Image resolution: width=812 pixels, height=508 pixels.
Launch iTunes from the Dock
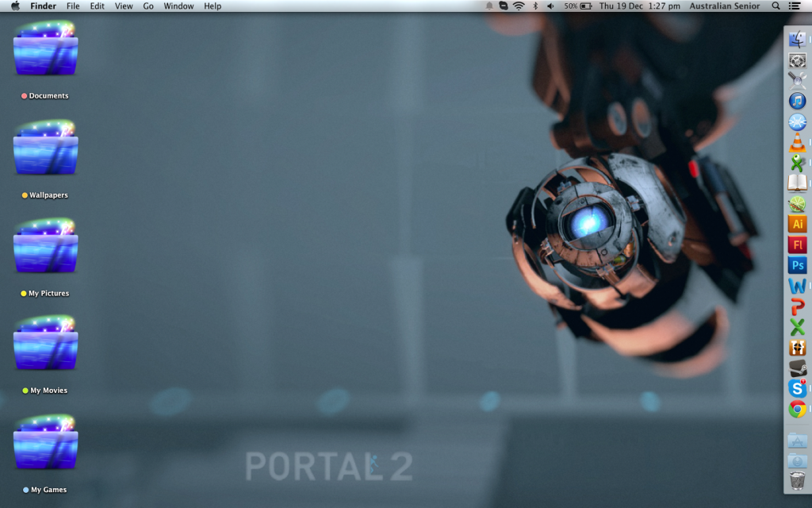[x=797, y=101]
